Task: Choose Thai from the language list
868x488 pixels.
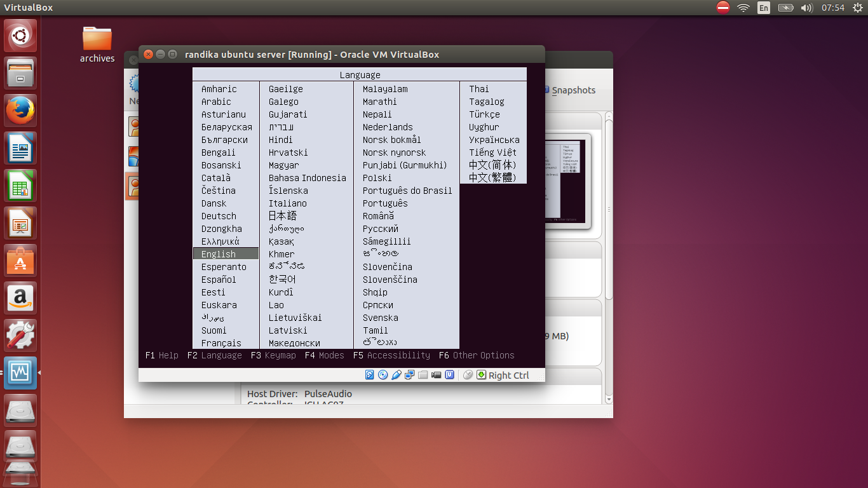Action: point(479,89)
